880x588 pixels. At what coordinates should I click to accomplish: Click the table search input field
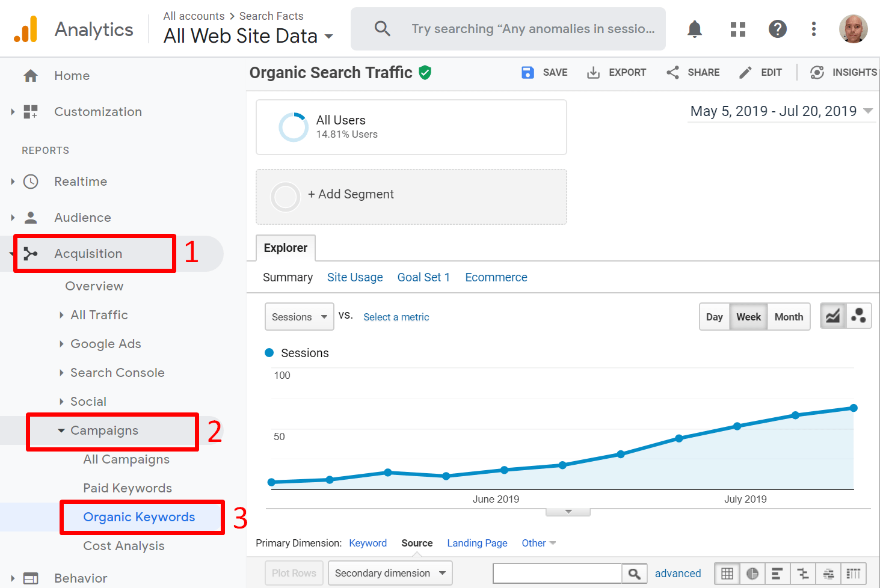(558, 574)
